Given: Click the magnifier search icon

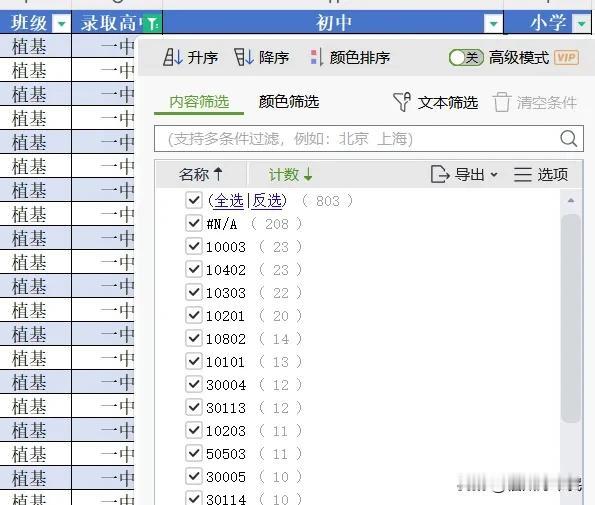Looking at the screenshot, I should click(x=568, y=139).
